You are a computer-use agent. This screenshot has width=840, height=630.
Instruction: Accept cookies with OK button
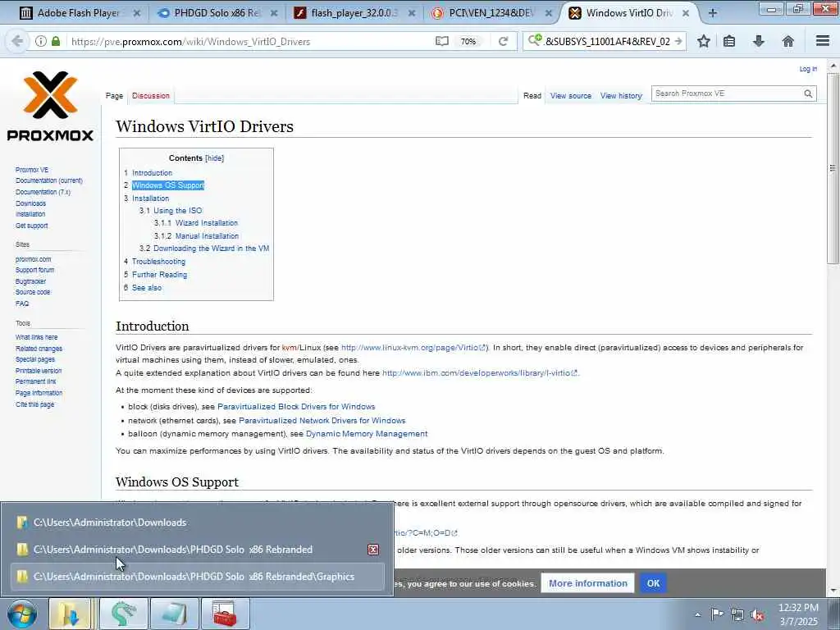(x=653, y=583)
